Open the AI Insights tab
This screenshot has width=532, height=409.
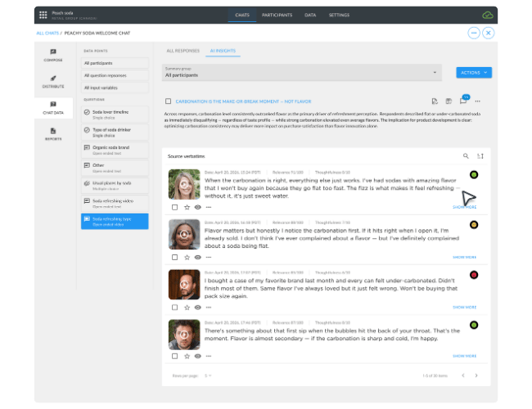(x=223, y=51)
